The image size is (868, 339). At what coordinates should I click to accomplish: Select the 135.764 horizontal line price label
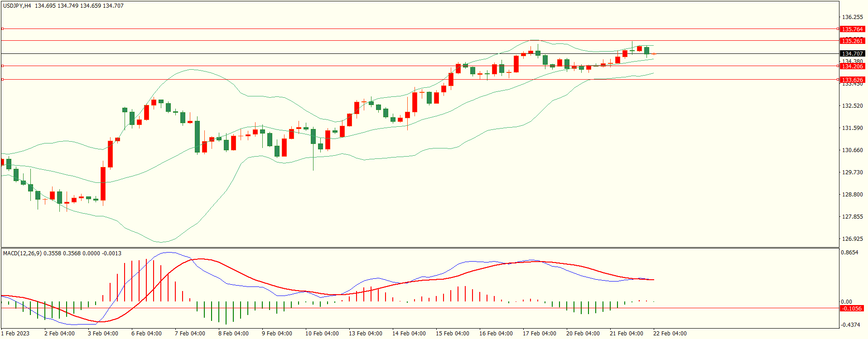tap(852, 29)
